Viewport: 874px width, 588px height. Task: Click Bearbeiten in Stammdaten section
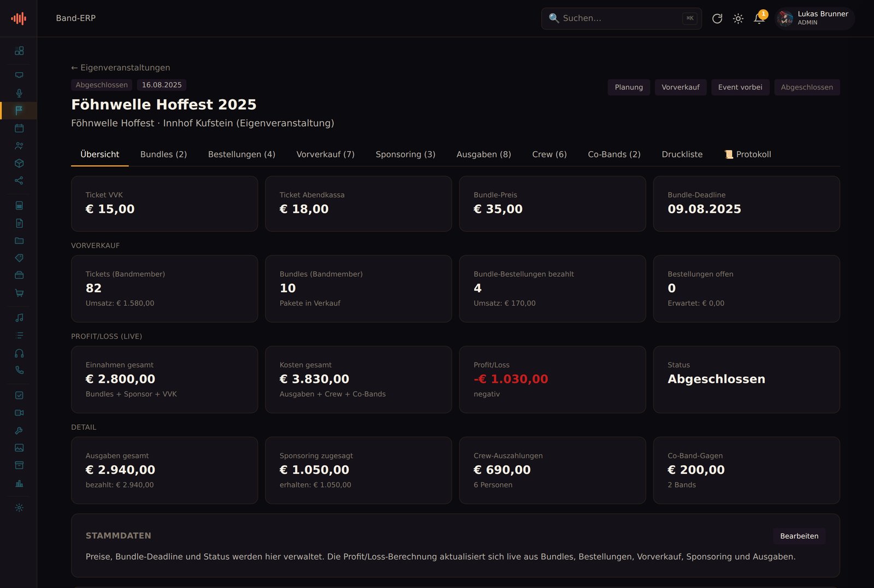tap(799, 536)
